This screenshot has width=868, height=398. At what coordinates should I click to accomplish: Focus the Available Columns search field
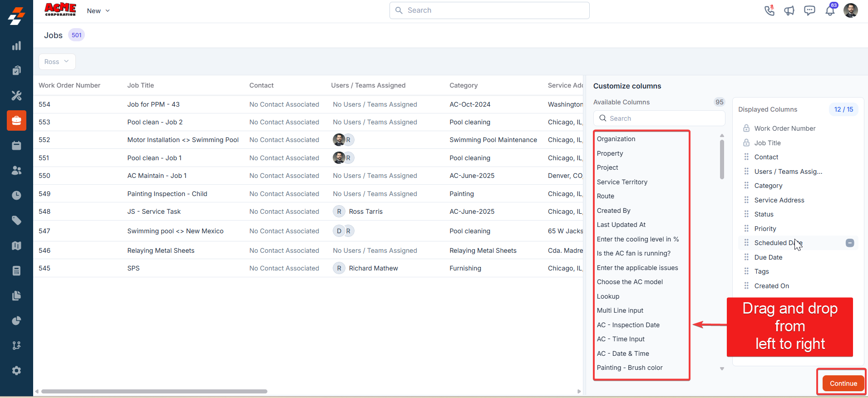click(x=659, y=118)
